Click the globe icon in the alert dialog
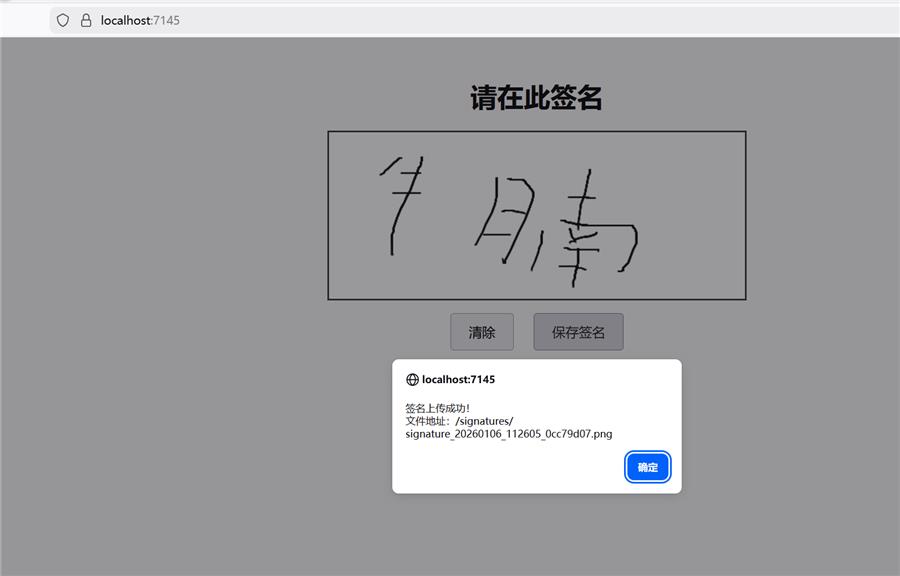Screen dimensions: 900x576 [412, 380]
